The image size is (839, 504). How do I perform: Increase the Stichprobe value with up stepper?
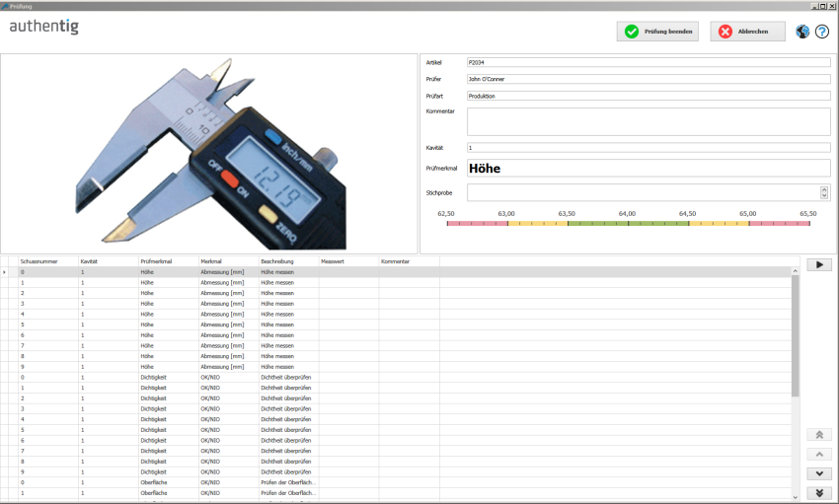pos(824,188)
